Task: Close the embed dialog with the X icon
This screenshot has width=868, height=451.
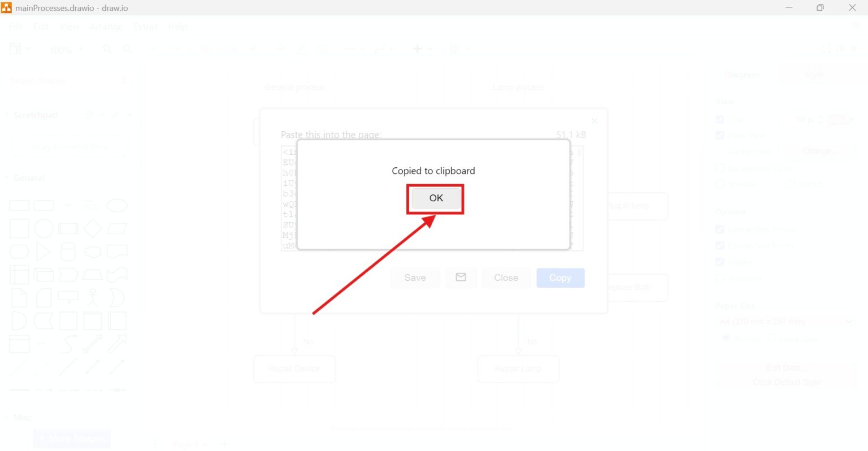Action: click(594, 121)
